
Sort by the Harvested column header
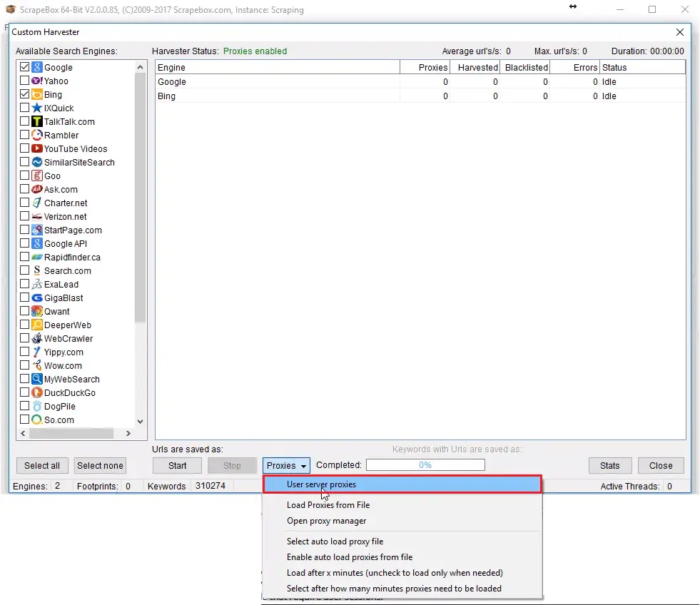[x=477, y=68]
